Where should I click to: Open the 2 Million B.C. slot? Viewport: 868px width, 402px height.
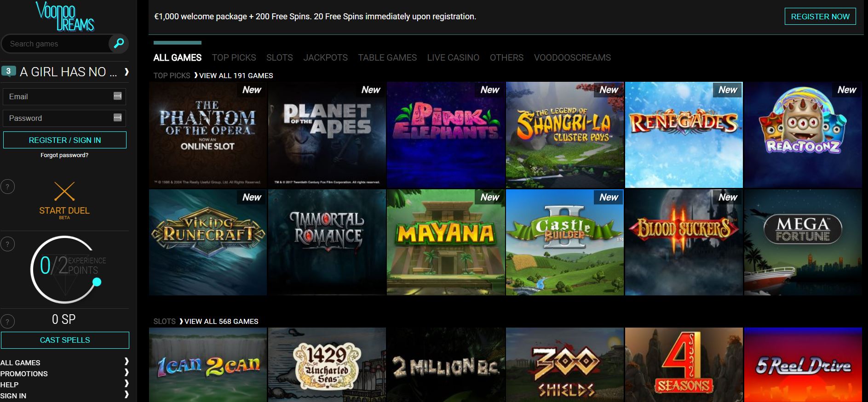pos(446,365)
